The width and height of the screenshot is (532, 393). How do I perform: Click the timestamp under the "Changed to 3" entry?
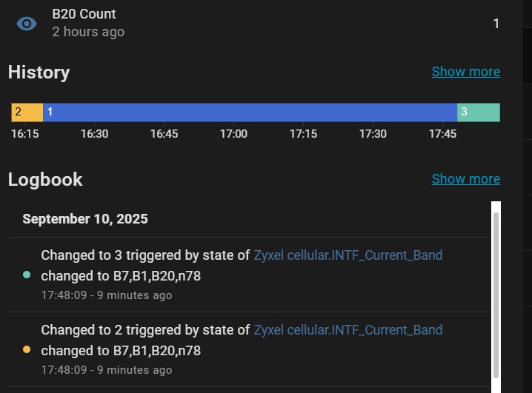[106, 295]
